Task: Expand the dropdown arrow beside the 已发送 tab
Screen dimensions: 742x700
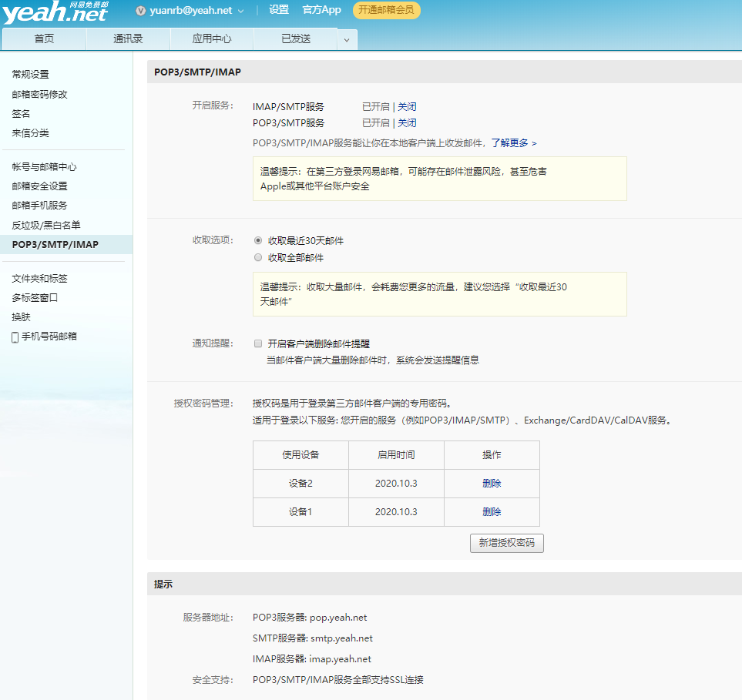Action: [x=347, y=39]
